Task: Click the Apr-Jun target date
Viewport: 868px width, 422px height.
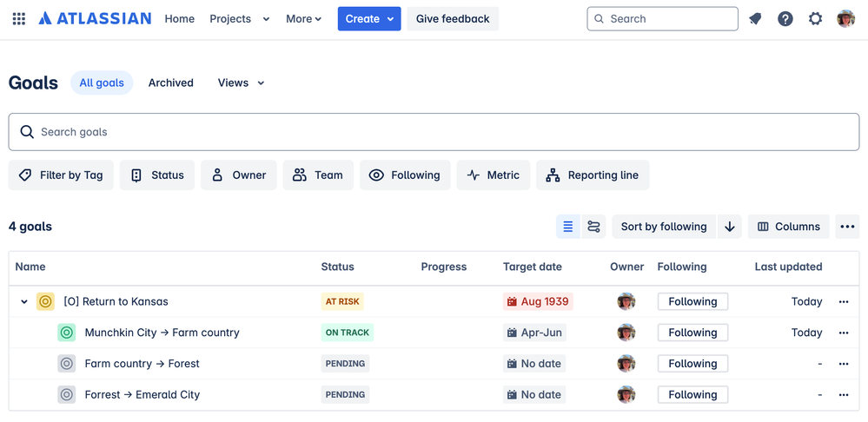Action: (x=534, y=333)
